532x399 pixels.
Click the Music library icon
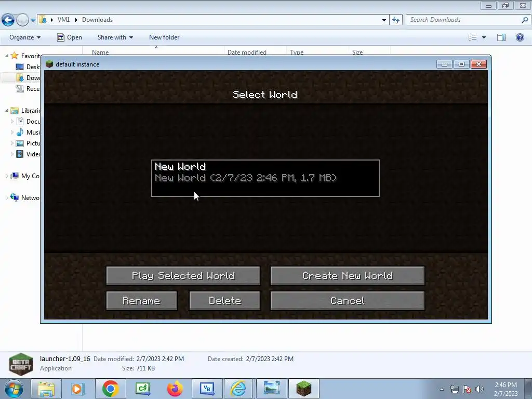pyautogui.click(x=20, y=132)
